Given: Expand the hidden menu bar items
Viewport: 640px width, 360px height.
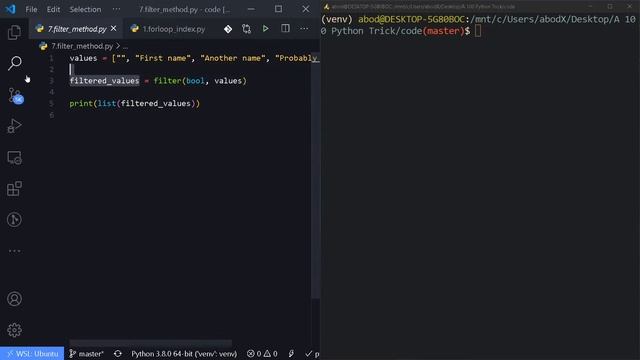Looking at the screenshot, I should 116,9.
